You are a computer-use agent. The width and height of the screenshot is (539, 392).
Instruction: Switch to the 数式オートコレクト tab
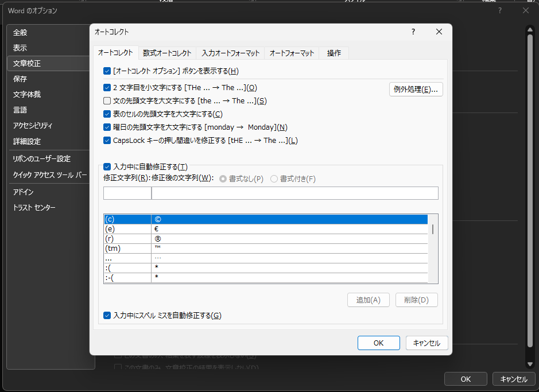pos(167,53)
